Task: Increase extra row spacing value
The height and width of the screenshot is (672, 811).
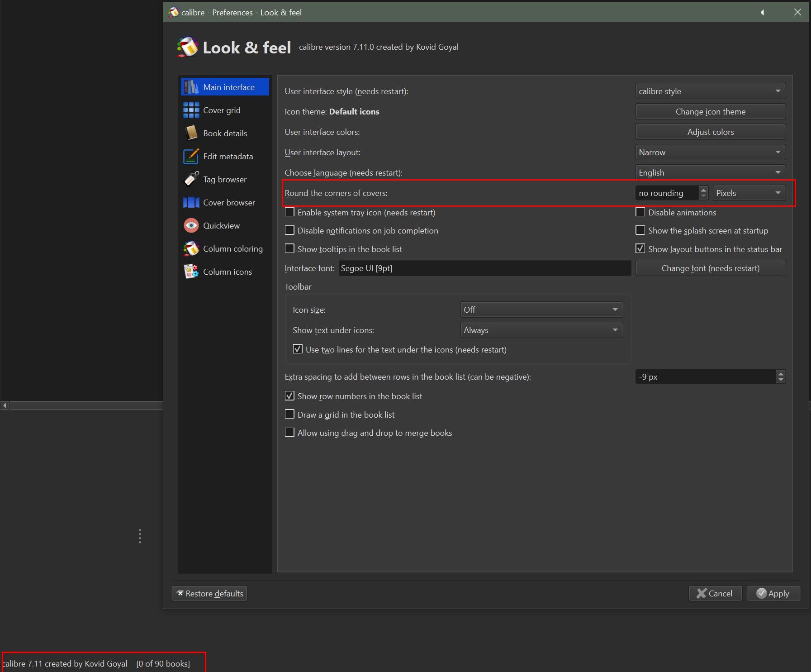Action: tap(781, 373)
